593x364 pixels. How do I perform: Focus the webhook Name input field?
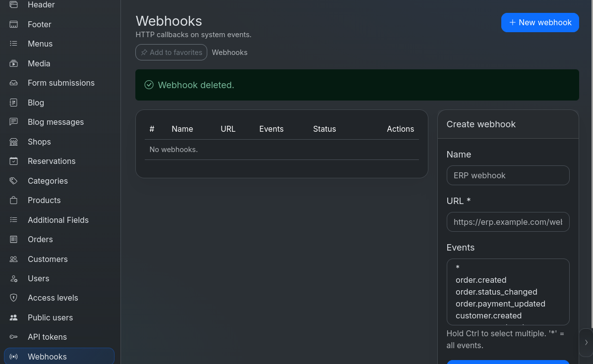(508, 176)
